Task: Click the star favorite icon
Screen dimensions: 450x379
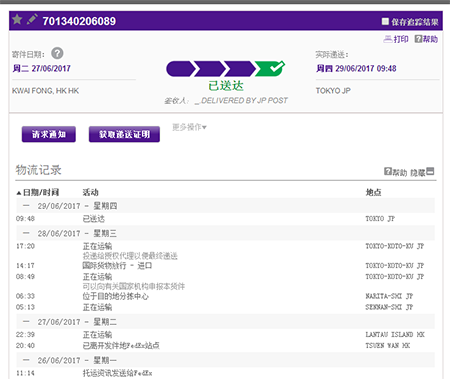Action: [x=17, y=20]
